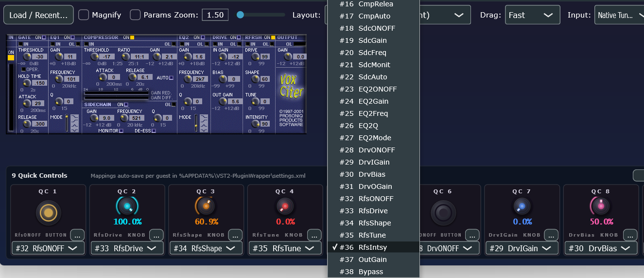644x278 pixels.
Task: Click the Compressor Threshold knob
Action: (94, 57)
